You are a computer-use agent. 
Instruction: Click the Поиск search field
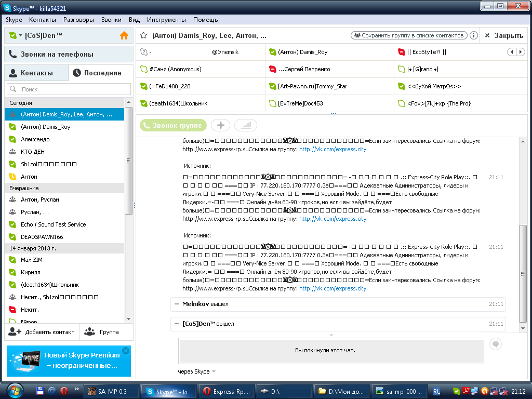click(69, 89)
